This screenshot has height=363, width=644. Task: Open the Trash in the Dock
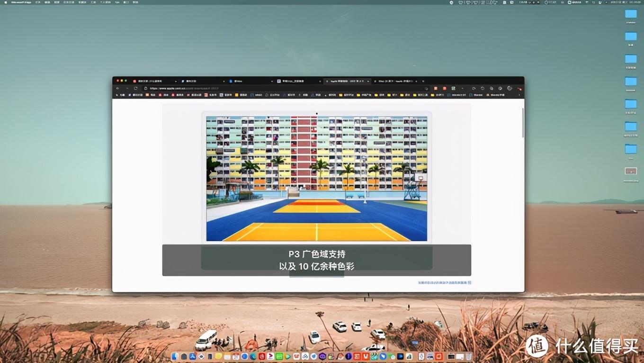(x=468, y=356)
